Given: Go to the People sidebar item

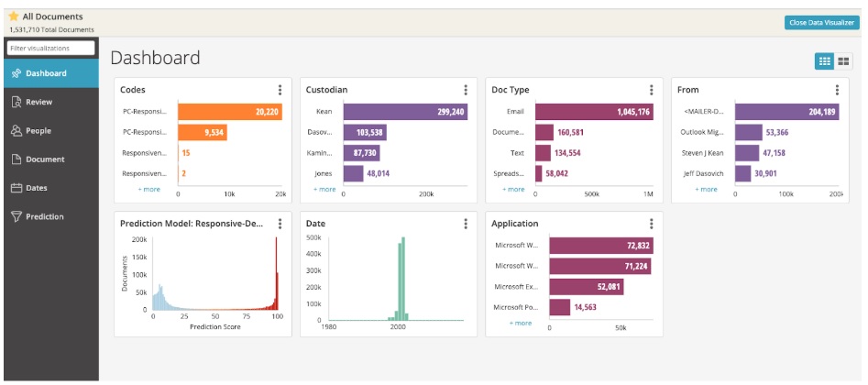Looking at the screenshot, I should pos(38,130).
